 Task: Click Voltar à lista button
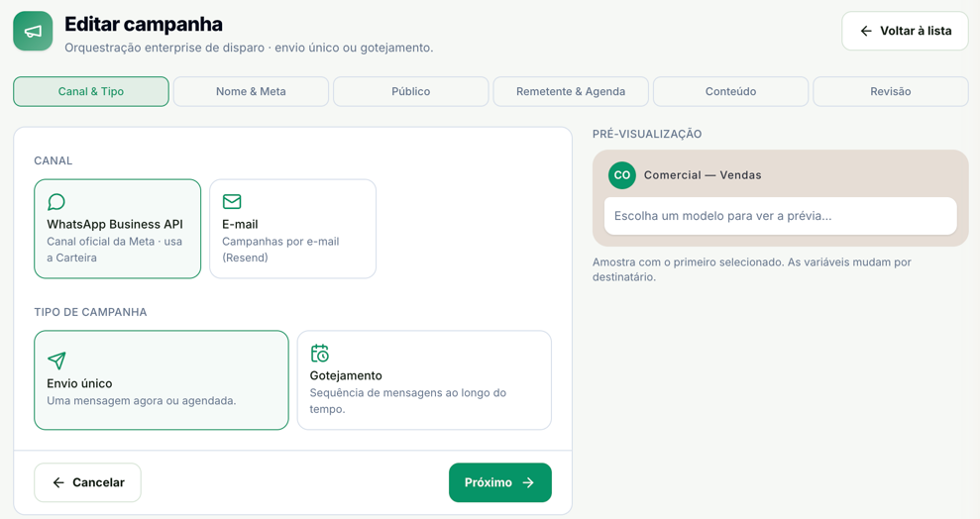pyautogui.click(x=905, y=31)
